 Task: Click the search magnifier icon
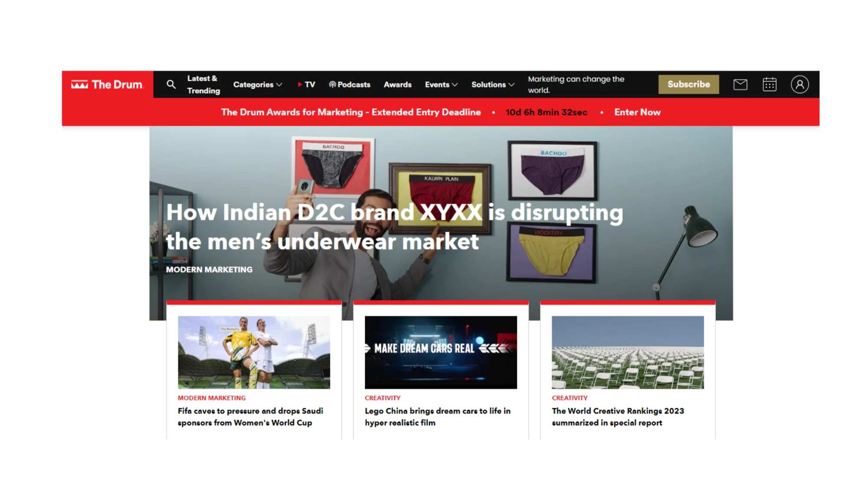coord(171,84)
